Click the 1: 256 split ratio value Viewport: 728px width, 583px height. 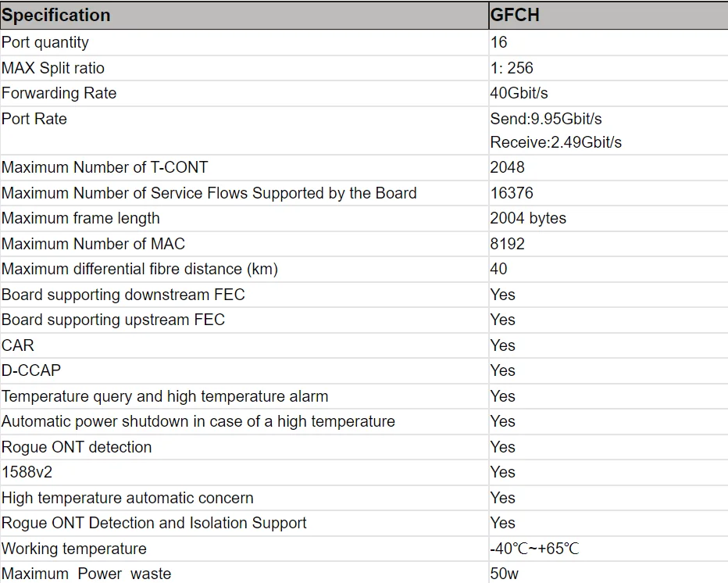tap(512, 68)
